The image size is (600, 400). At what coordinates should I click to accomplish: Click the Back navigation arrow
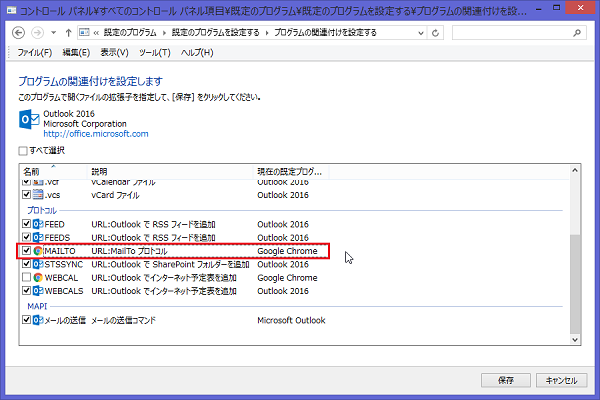(x=18, y=33)
